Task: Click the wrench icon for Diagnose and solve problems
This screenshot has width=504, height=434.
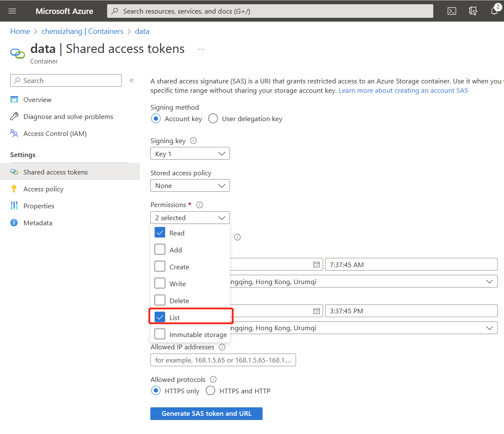Action: [x=14, y=116]
